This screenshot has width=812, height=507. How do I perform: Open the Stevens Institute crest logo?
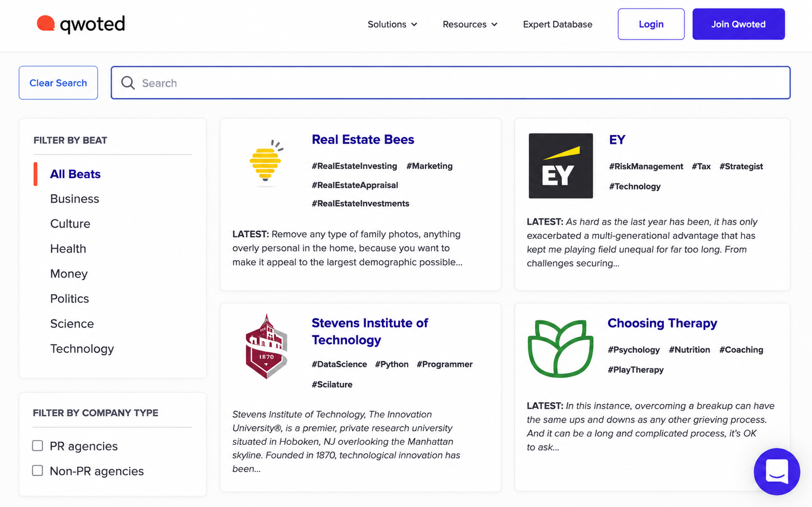[266, 346]
